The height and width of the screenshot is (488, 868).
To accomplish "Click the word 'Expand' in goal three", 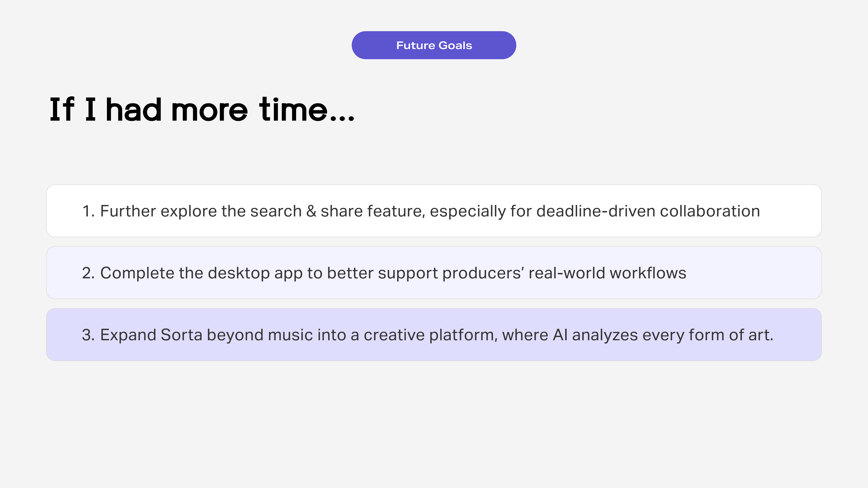I will [128, 335].
